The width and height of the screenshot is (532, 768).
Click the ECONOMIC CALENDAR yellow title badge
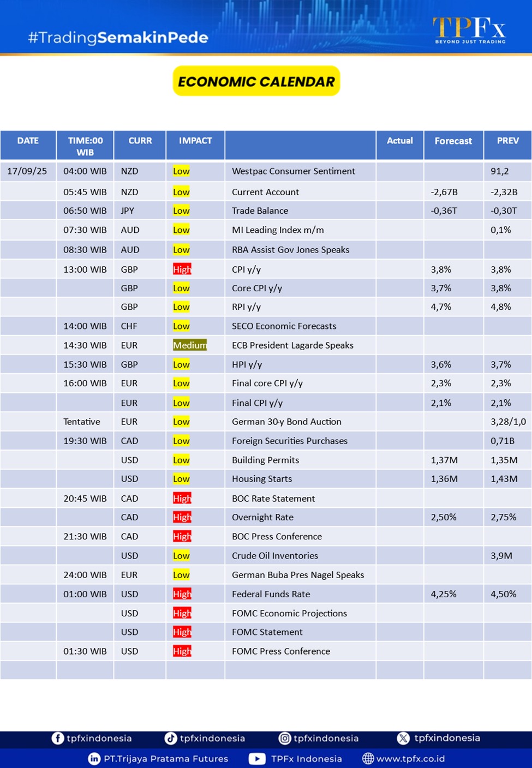click(x=256, y=81)
